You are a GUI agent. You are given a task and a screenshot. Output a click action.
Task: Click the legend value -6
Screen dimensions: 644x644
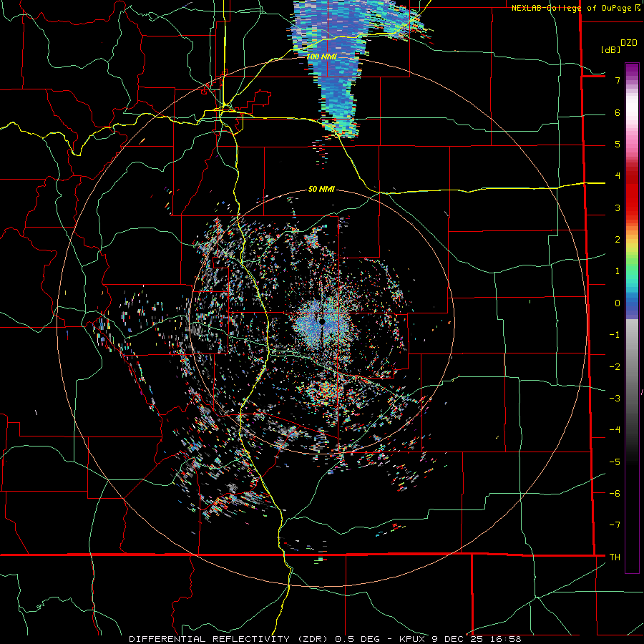pos(615,493)
